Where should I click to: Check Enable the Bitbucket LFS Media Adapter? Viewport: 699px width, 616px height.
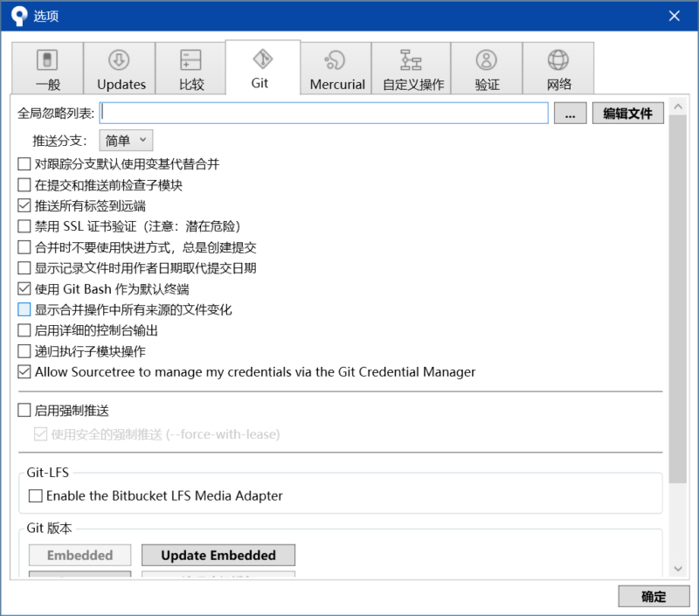tap(36, 495)
